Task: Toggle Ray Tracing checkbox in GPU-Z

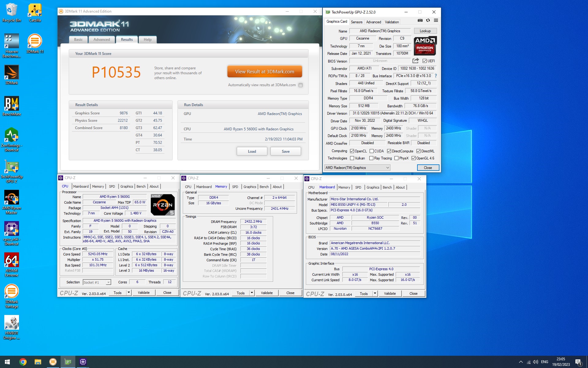Action: pyautogui.click(x=371, y=158)
